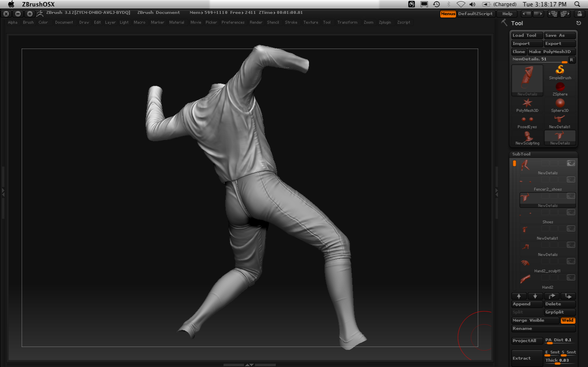Toggle the orange Menus button
Image resolution: width=588 pixels, height=367 pixels.
pyautogui.click(x=448, y=14)
